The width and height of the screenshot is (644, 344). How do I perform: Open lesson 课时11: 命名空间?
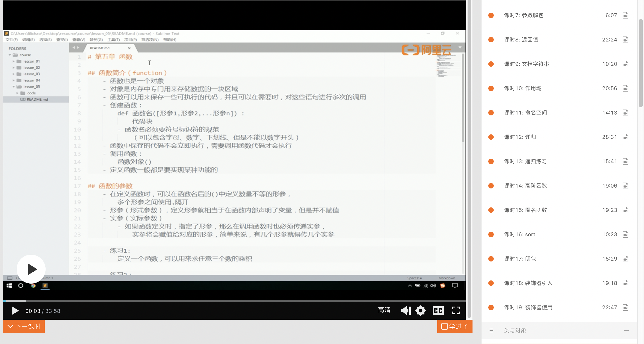pos(526,113)
